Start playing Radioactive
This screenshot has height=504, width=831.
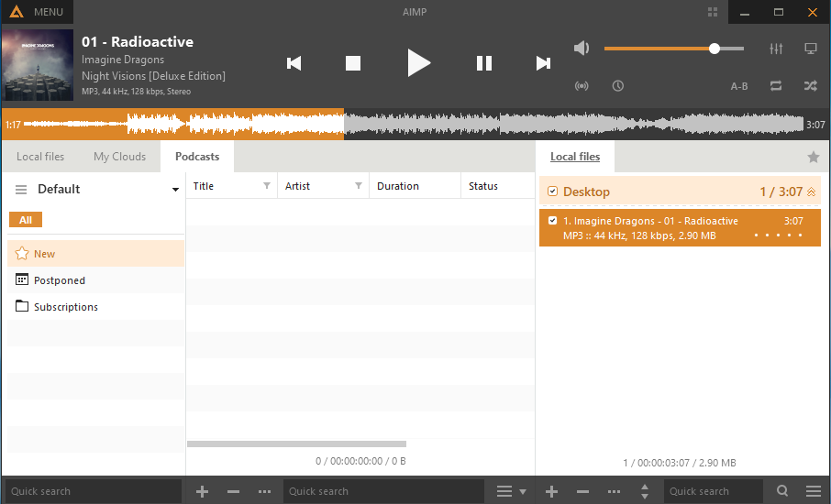click(418, 63)
